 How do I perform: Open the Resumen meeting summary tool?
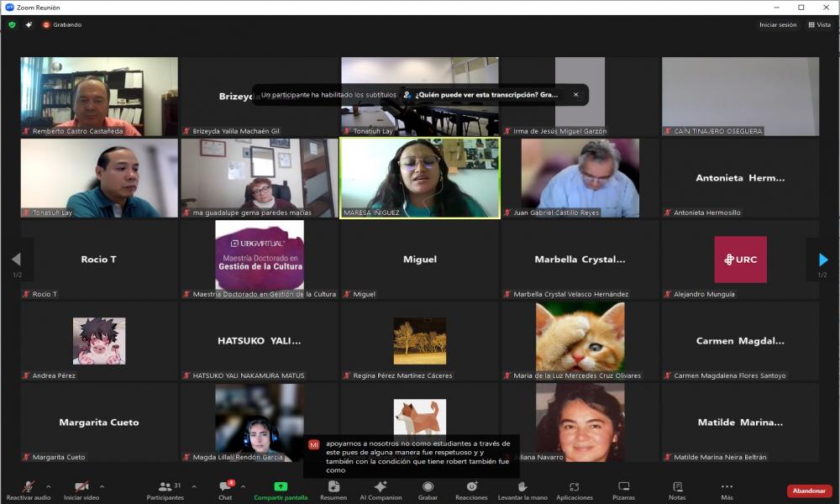[x=333, y=489]
